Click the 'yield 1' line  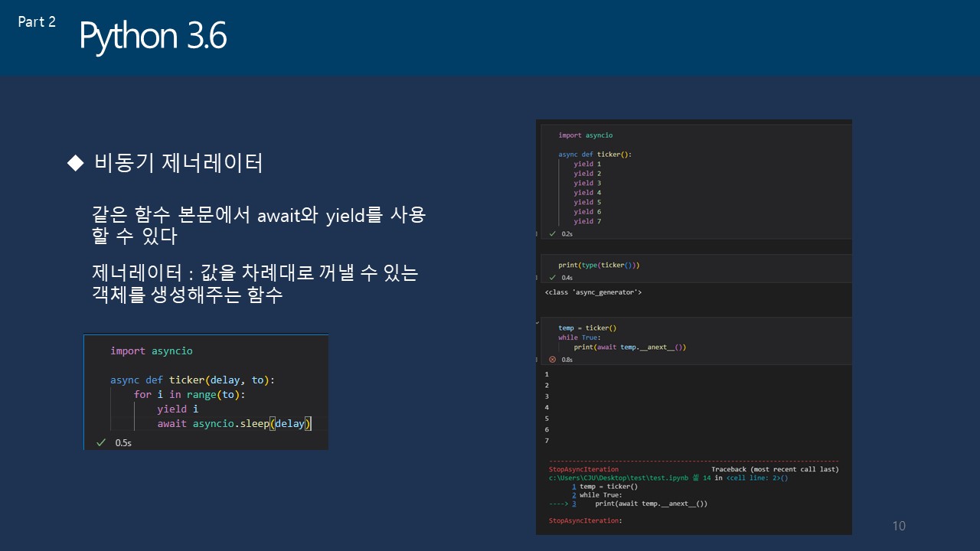[x=587, y=164]
